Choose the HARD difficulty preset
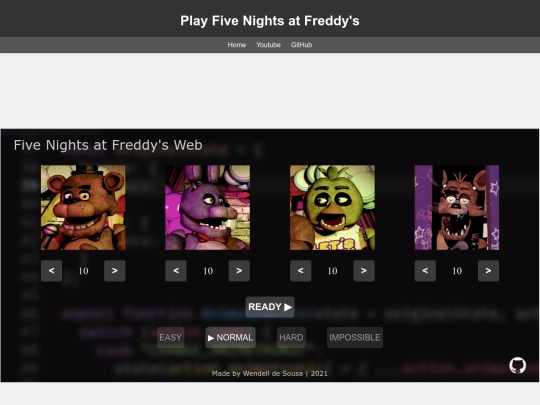This screenshot has width=540, height=405. 291,338
